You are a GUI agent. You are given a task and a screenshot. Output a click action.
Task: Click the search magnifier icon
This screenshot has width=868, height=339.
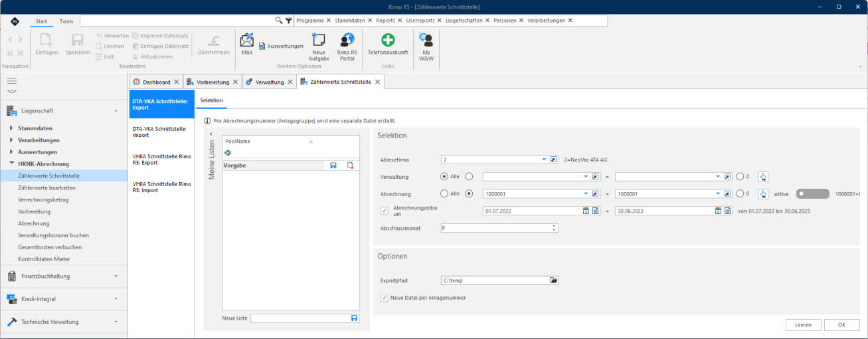279,21
